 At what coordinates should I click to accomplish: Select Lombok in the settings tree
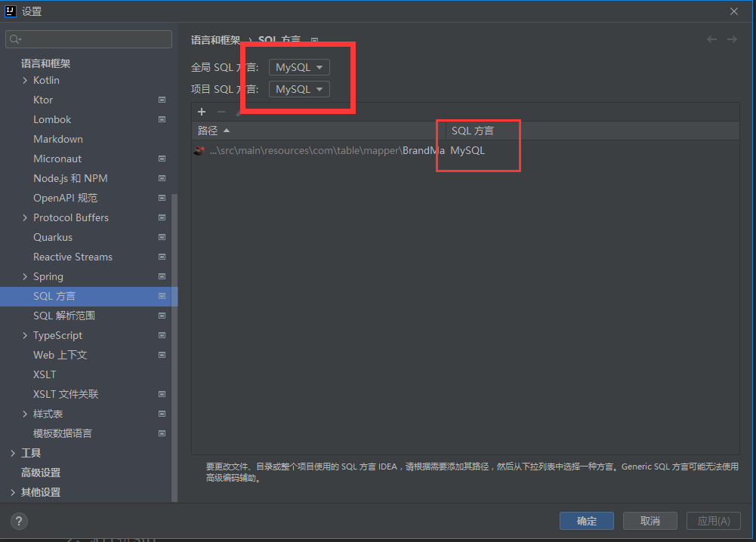[x=52, y=119]
